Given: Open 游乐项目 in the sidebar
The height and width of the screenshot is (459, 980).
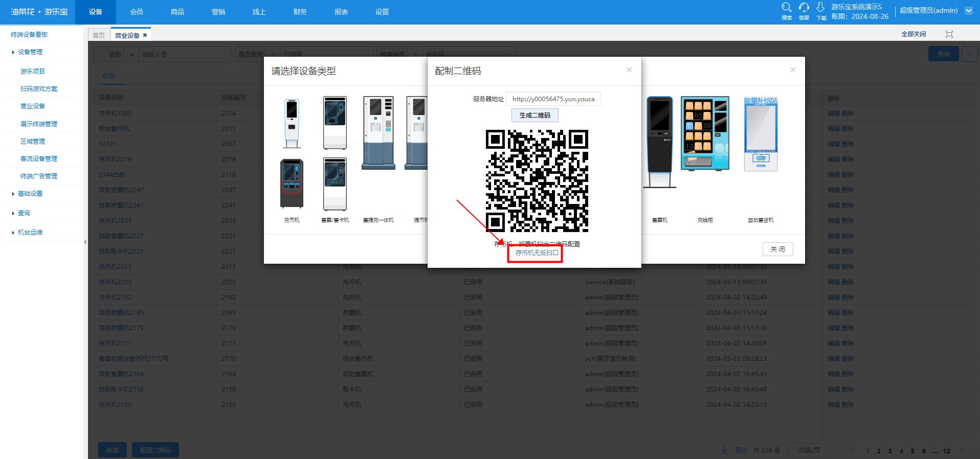Looking at the screenshot, I should point(33,72).
